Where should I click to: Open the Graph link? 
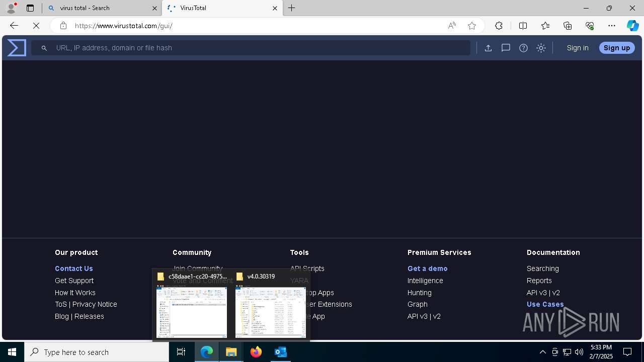pos(418,304)
